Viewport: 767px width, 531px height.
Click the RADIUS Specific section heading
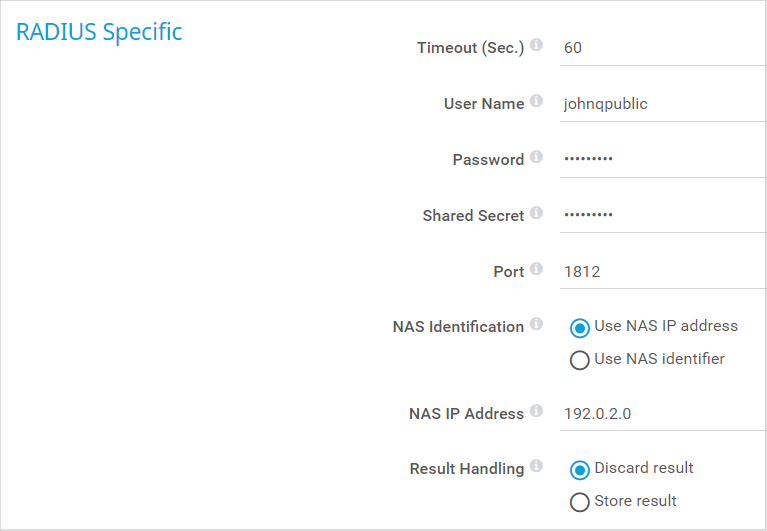[99, 32]
